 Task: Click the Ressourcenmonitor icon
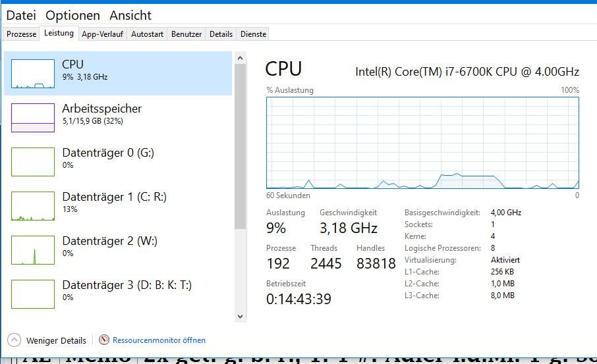click(x=104, y=340)
